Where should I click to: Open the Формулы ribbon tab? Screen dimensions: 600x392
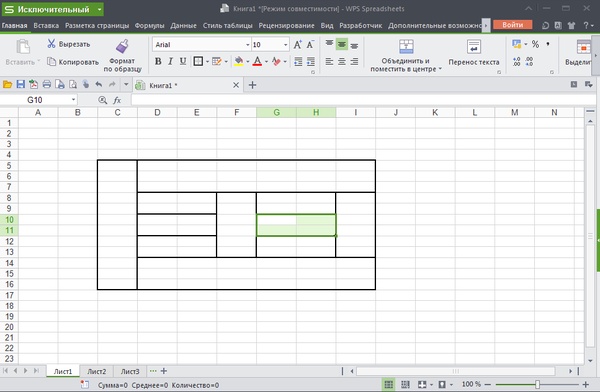(x=149, y=26)
